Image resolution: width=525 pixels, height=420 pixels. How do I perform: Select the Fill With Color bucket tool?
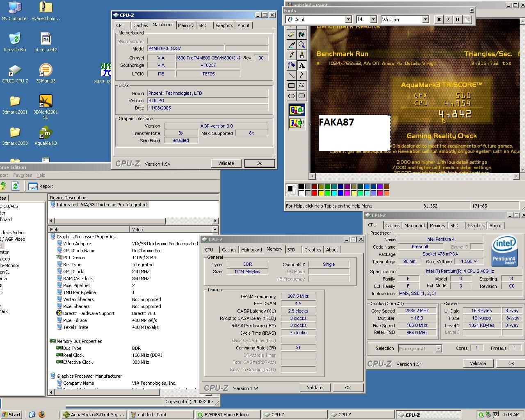[302, 34]
